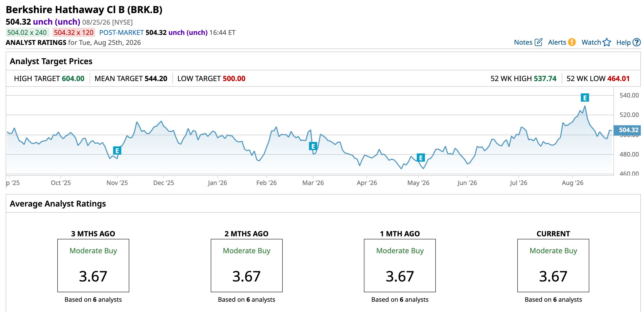
Task: Open the Alerts link
Action: point(557,42)
